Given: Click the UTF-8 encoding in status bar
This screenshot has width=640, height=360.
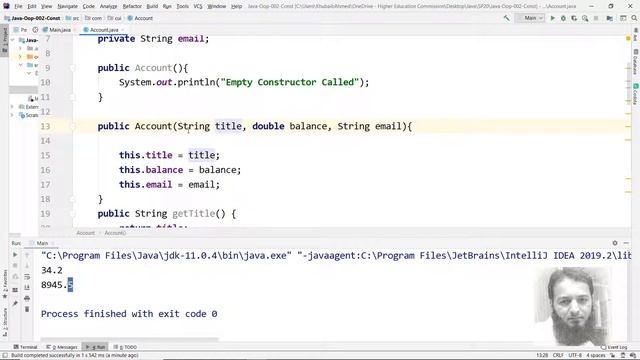Looking at the screenshot, I should [575, 356].
